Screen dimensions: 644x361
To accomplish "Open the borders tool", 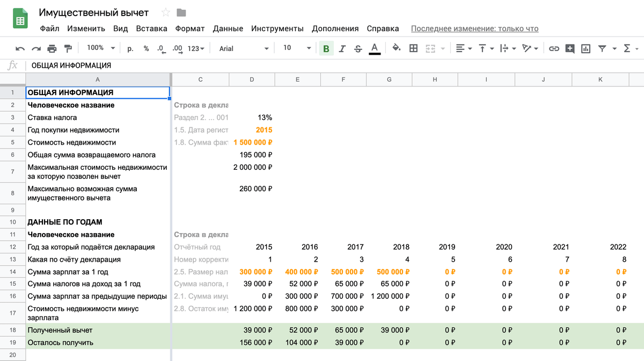I will (x=413, y=48).
